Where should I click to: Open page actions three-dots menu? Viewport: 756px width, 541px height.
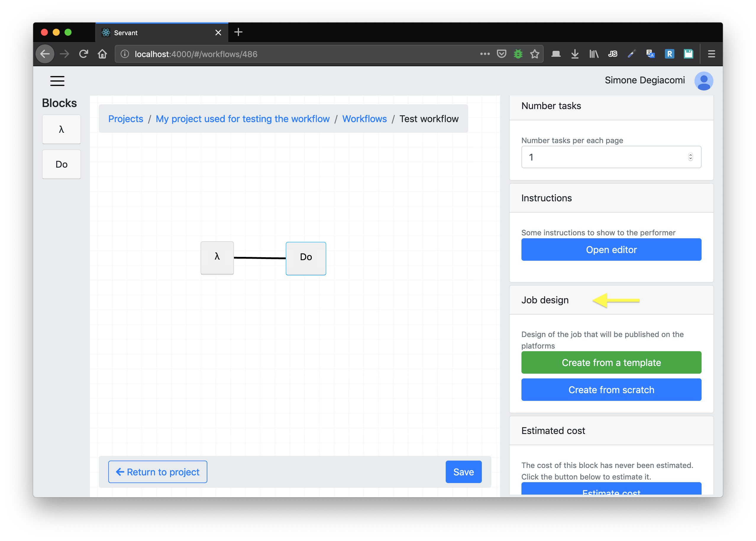coord(485,54)
